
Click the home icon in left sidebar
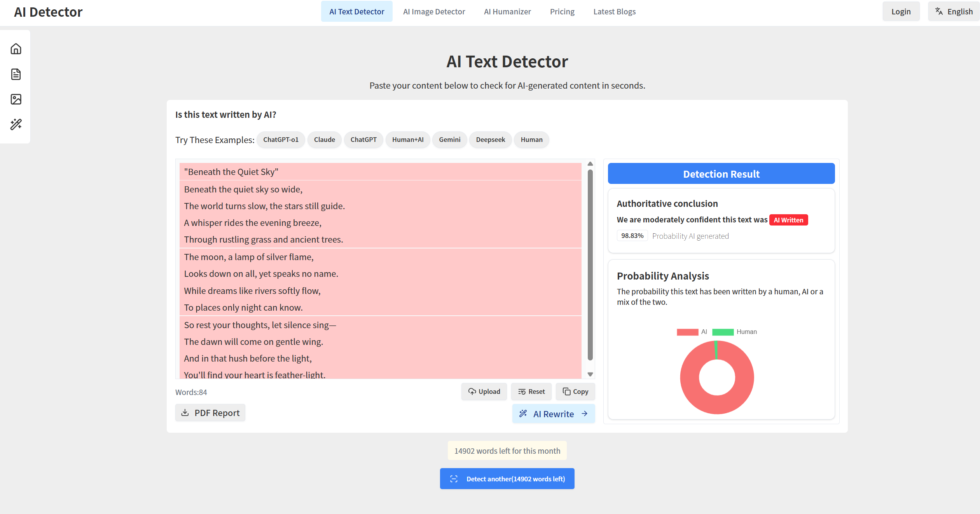click(x=16, y=49)
